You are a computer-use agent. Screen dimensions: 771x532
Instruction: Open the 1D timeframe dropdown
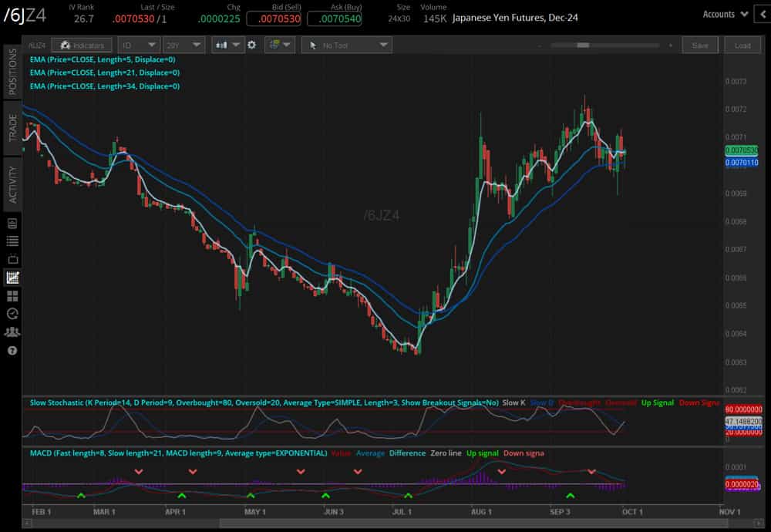point(139,45)
